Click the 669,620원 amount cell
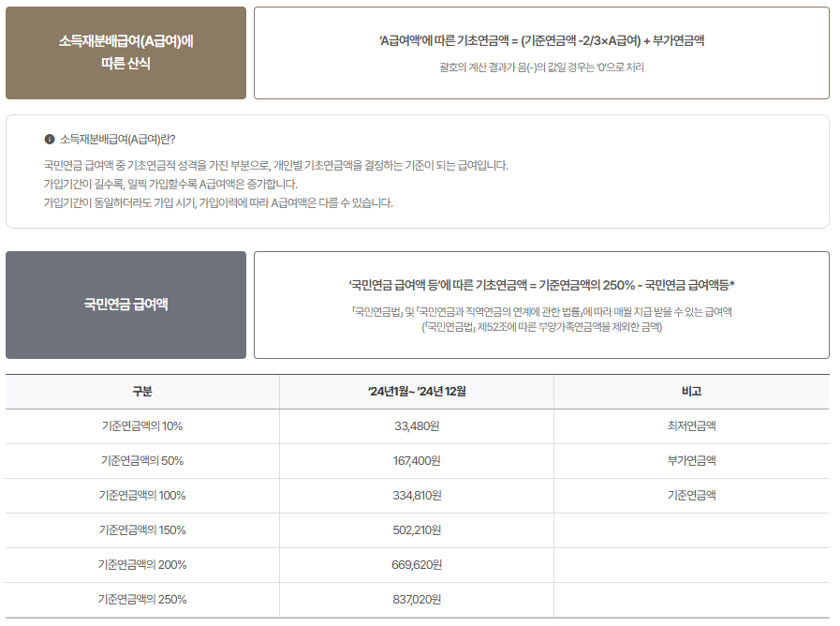 (417, 565)
